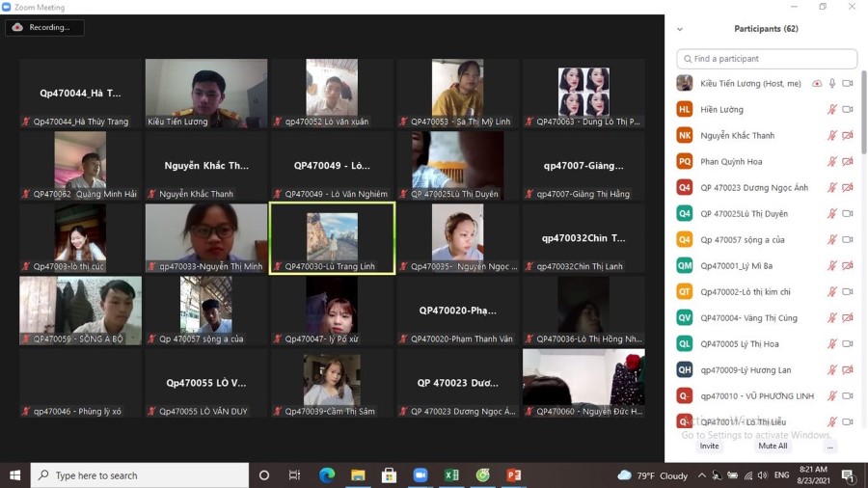Click video-off icon for Qp470001_Lý Mí Ba
The height and width of the screenshot is (488, 868).
pos(848,265)
